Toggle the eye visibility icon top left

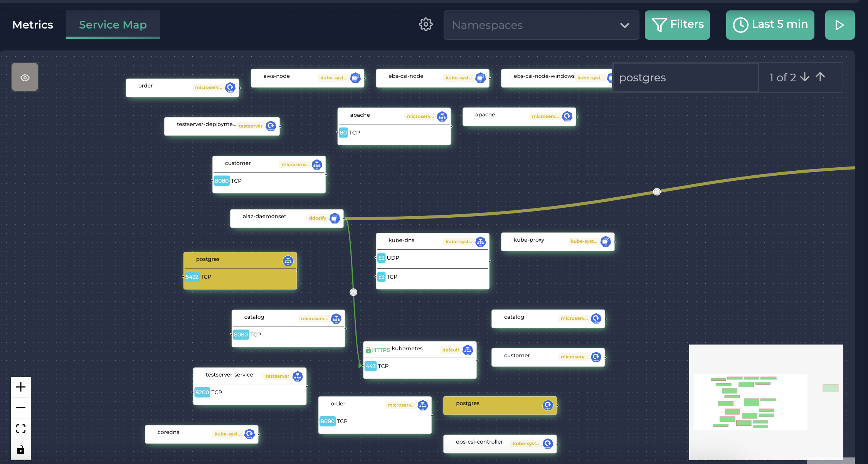pyautogui.click(x=25, y=77)
